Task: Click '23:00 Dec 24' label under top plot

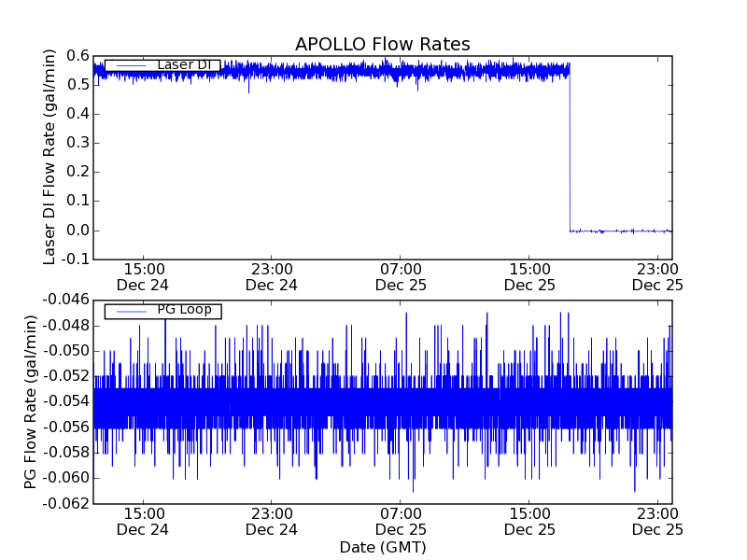Action: [x=272, y=277]
